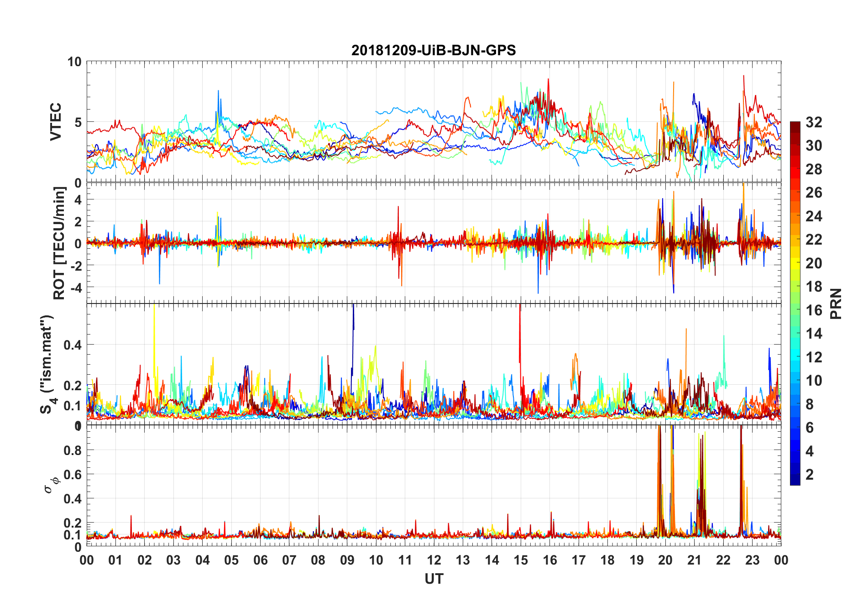Click x-axis tick label 09
Image resolution: width=868 pixels, height=607 pixels.
(347, 560)
